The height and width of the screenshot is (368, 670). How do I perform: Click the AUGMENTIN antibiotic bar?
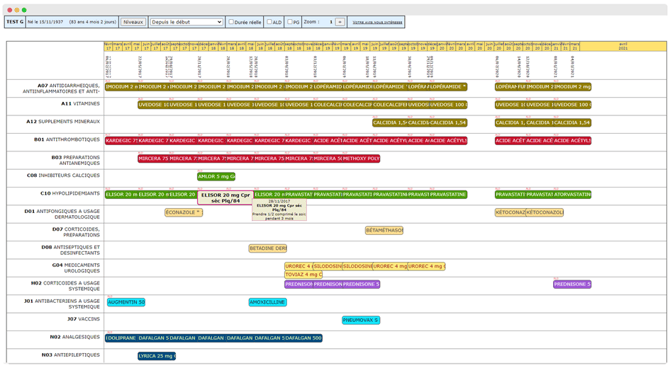pos(126,302)
